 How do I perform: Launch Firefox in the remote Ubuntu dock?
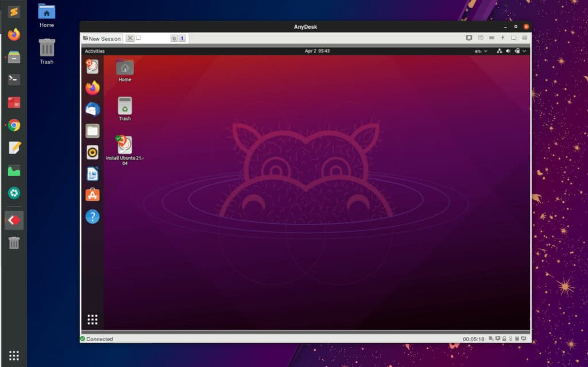(92, 88)
